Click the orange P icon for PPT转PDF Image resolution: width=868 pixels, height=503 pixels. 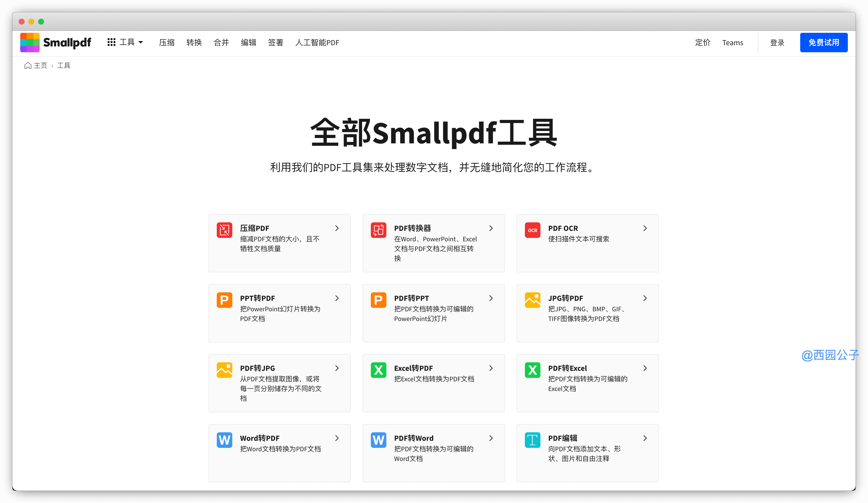tap(224, 300)
